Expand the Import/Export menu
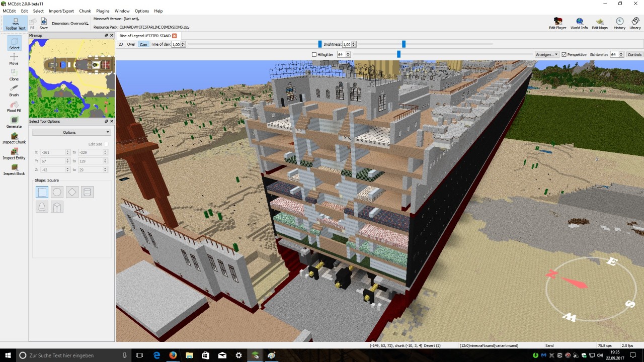This screenshot has width=644, height=362. (61, 11)
